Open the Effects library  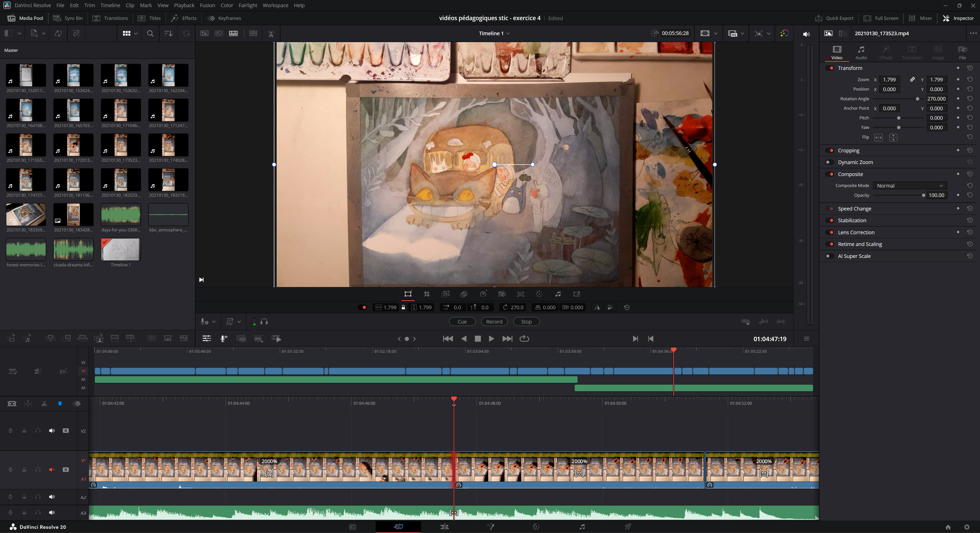click(x=183, y=18)
